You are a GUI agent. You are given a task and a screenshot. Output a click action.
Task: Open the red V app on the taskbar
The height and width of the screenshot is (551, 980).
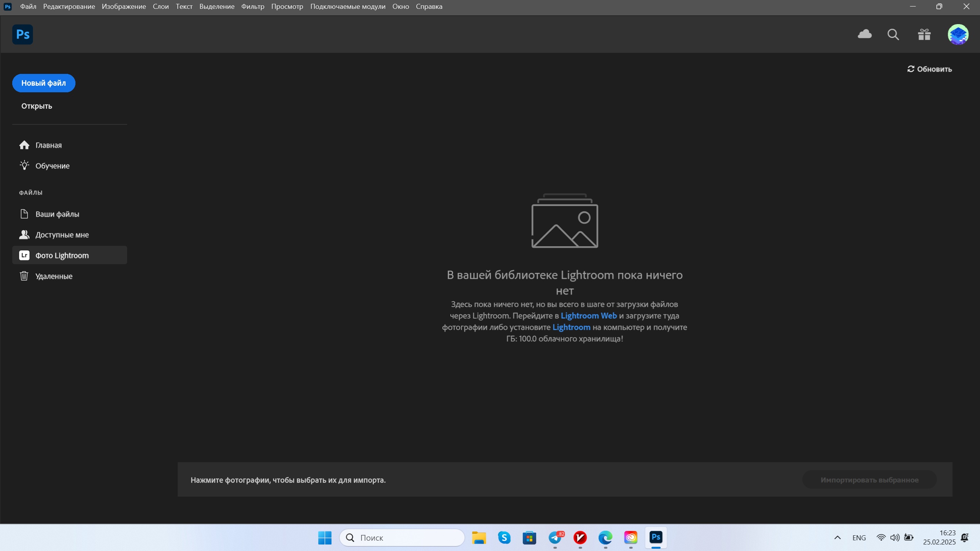580,538
